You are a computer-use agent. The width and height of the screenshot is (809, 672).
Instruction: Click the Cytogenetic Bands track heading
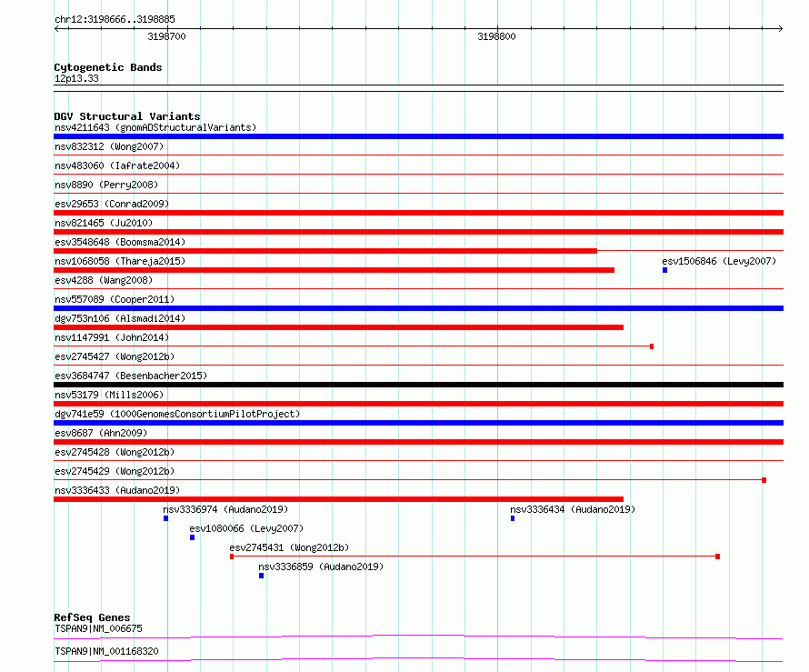108,67
